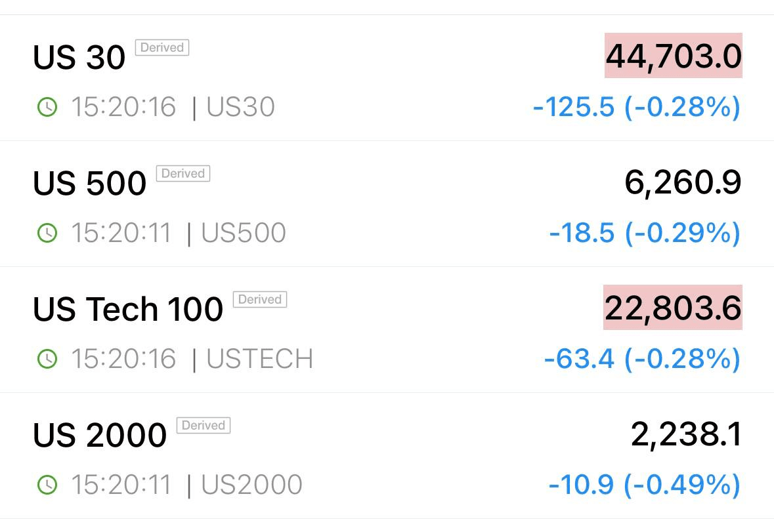Click the highlighted price 22,803.6
The height and width of the screenshot is (532, 774).
tap(673, 307)
